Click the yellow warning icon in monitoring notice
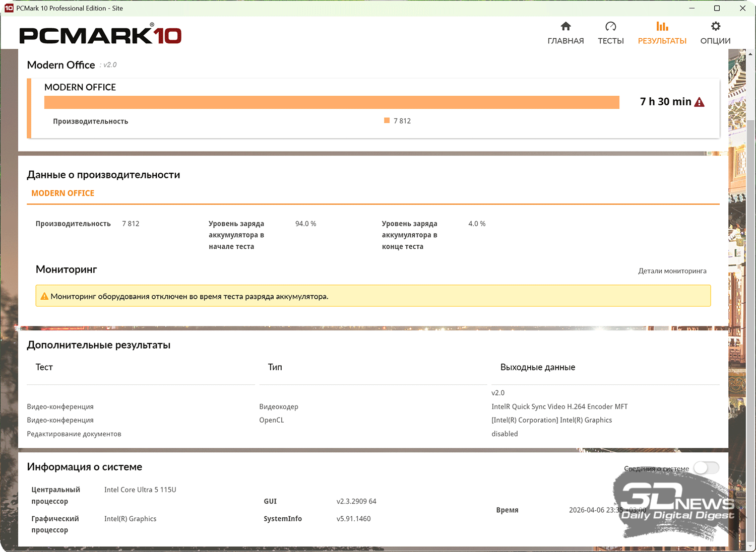 point(44,296)
